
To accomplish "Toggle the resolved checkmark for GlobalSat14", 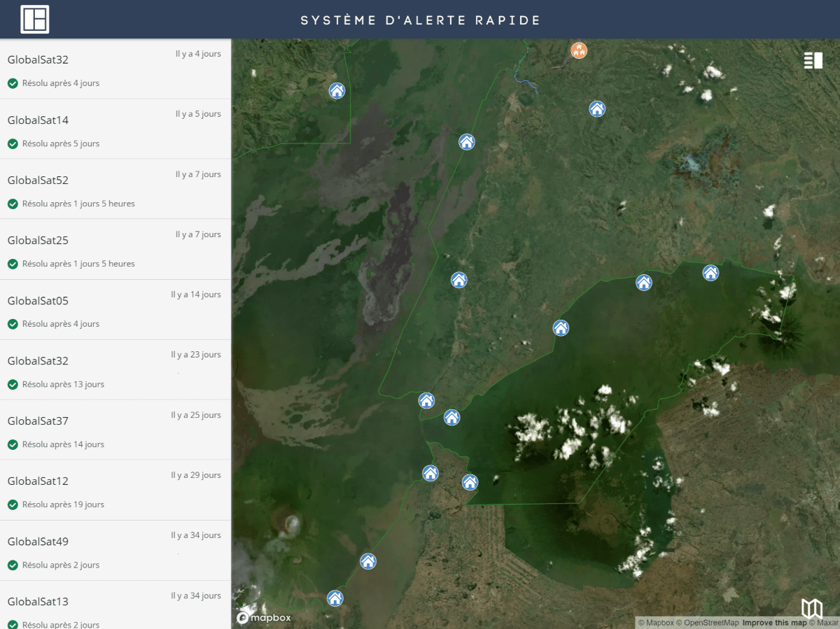I will (13, 143).
